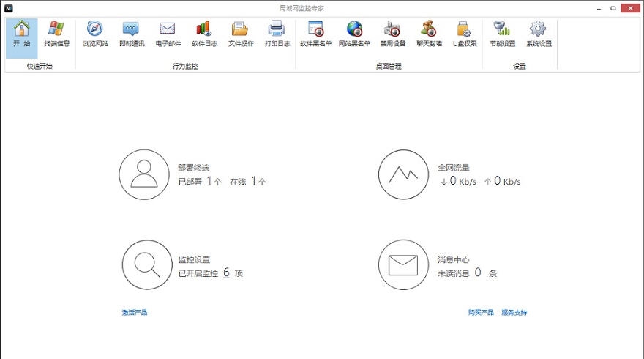The image size is (644, 359).
Task: Click the 购买产品 link
Action: (481, 313)
